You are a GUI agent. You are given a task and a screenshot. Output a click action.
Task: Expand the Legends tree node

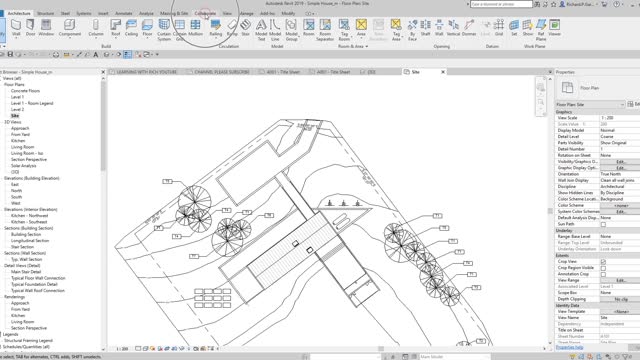tap(10, 334)
